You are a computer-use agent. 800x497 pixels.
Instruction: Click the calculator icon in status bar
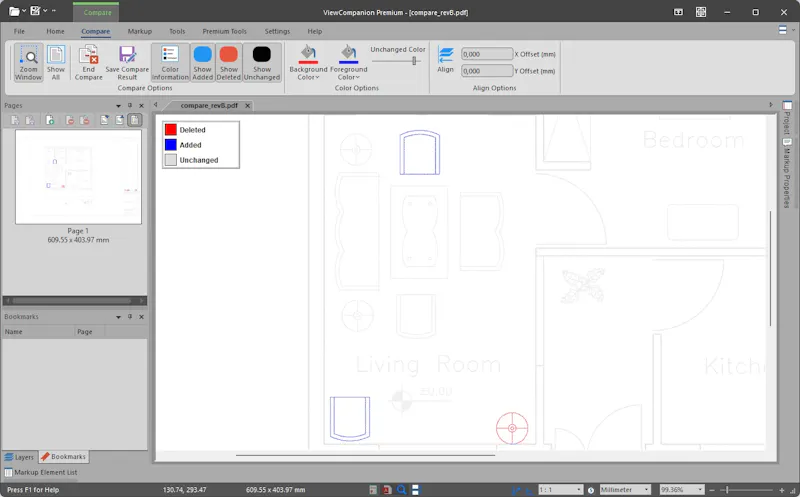tap(373, 490)
